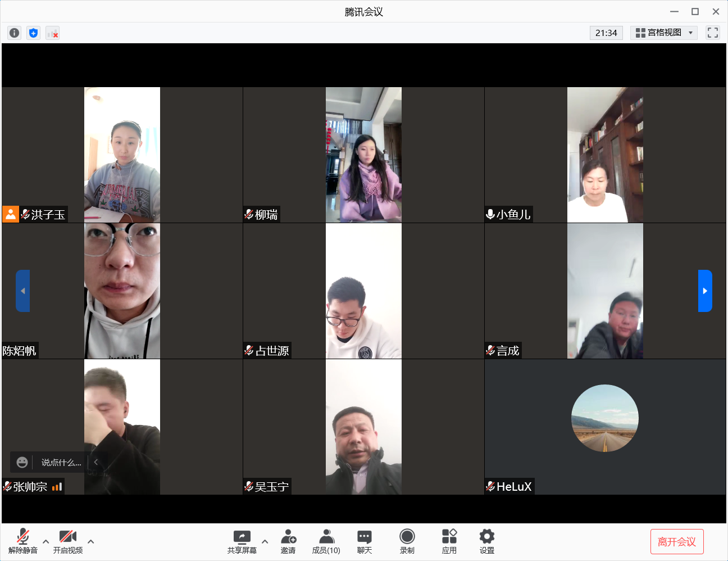The image size is (728, 561).
Task: Expand audio options arrow beside mute
Action: point(46,542)
